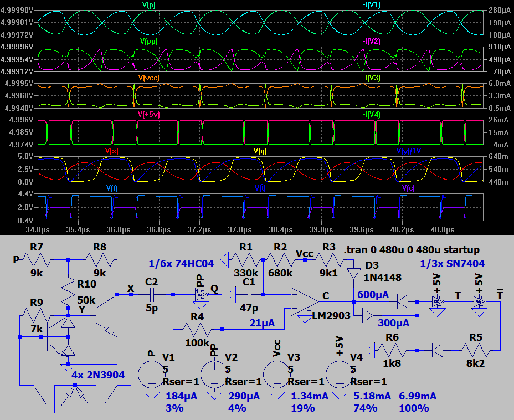
Task: Click the V(pp) trace label
Action: pyautogui.click(x=148, y=42)
